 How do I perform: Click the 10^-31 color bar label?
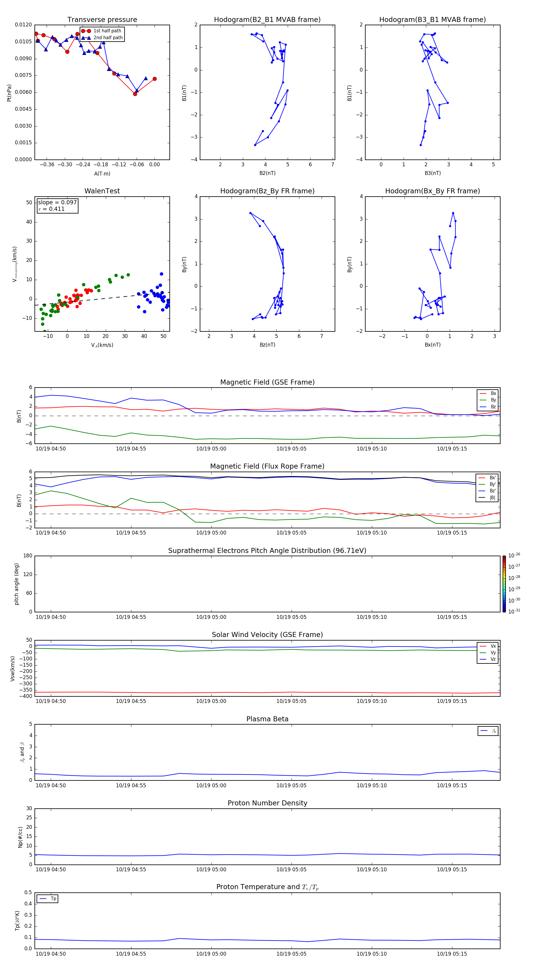[514, 611]
